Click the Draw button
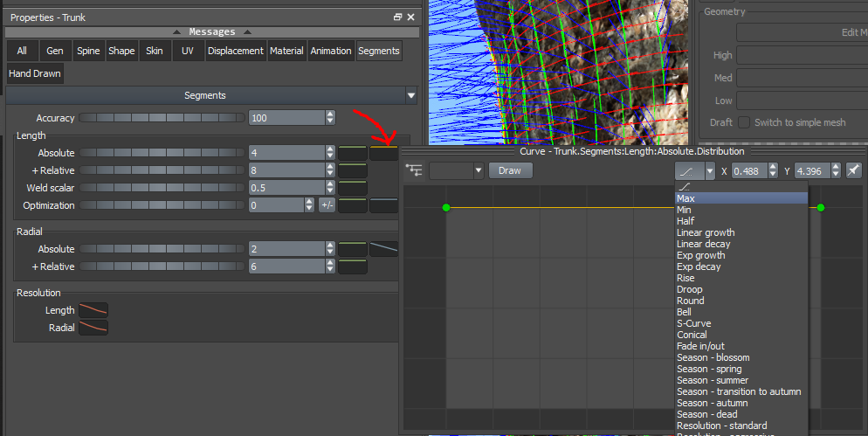Viewport: 868px width, 436px height. (x=509, y=170)
